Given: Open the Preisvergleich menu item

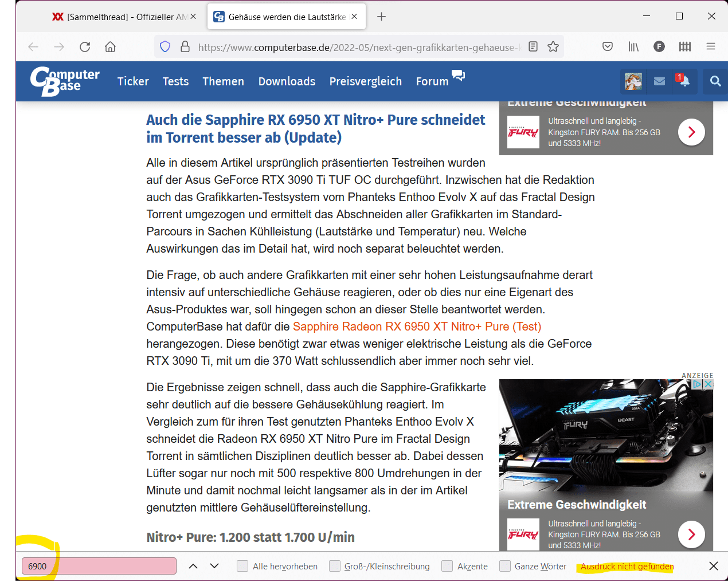Looking at the screenshot, I should (366, 81).
